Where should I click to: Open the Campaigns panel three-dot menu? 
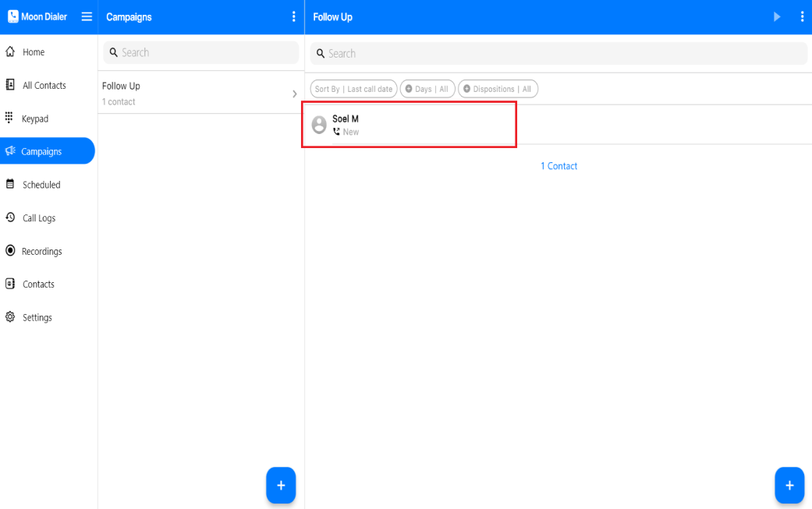(x=293, y=16)
